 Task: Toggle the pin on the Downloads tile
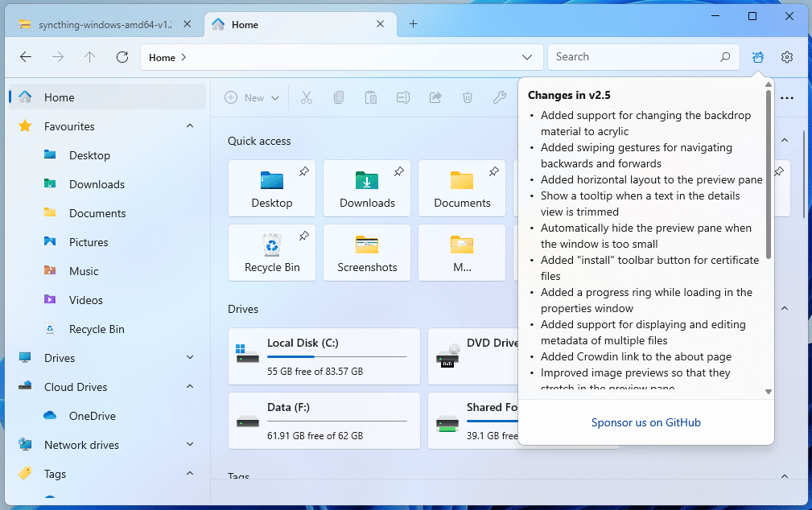click(x=398, y=171)
